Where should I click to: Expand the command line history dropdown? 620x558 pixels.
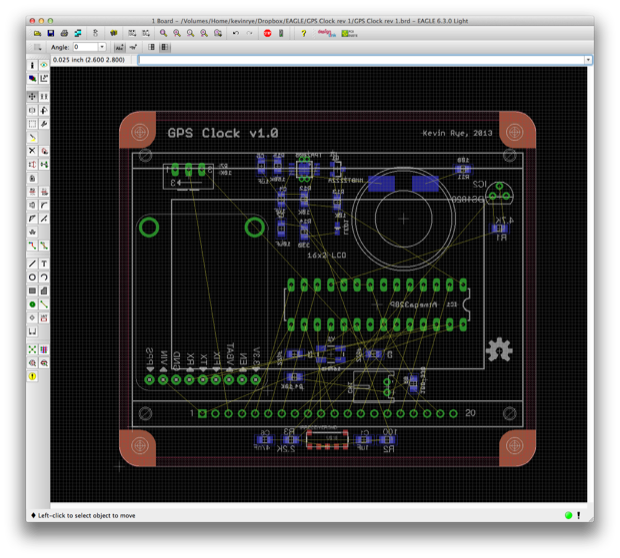coord(589,60)
